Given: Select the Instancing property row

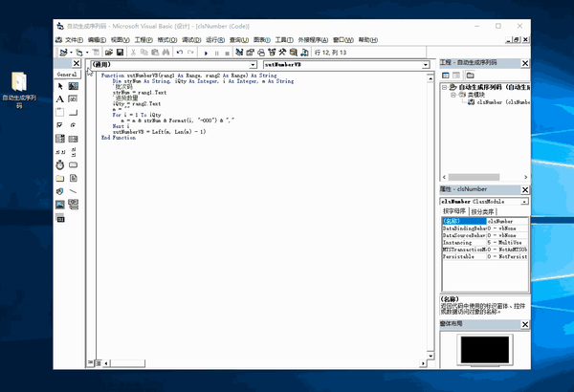Looking at the screenshot, I should pyautogui.click(x=485, y=243).
